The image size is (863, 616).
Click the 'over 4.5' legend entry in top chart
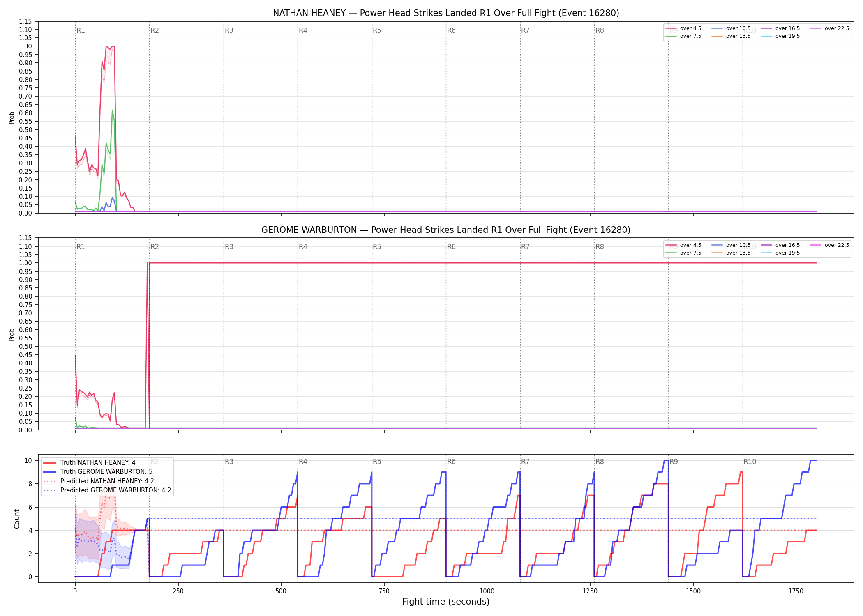(683, 28)
